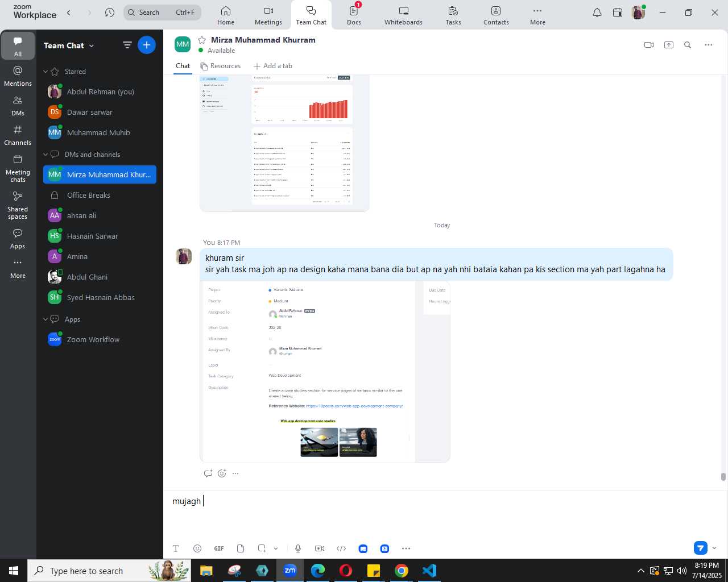This screenshot has width=728, height=582.
Task: Open the calendar icon in title bar
Action: [618, 13]
